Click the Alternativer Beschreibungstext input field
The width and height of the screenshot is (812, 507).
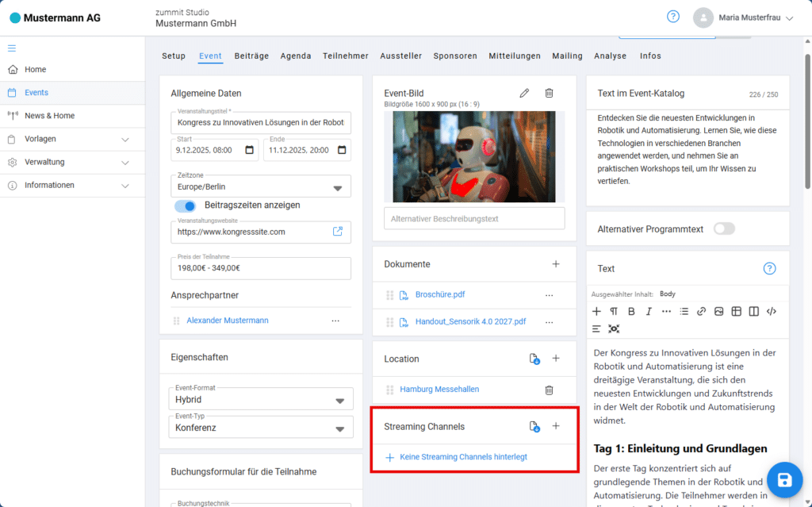pos(473,218)
